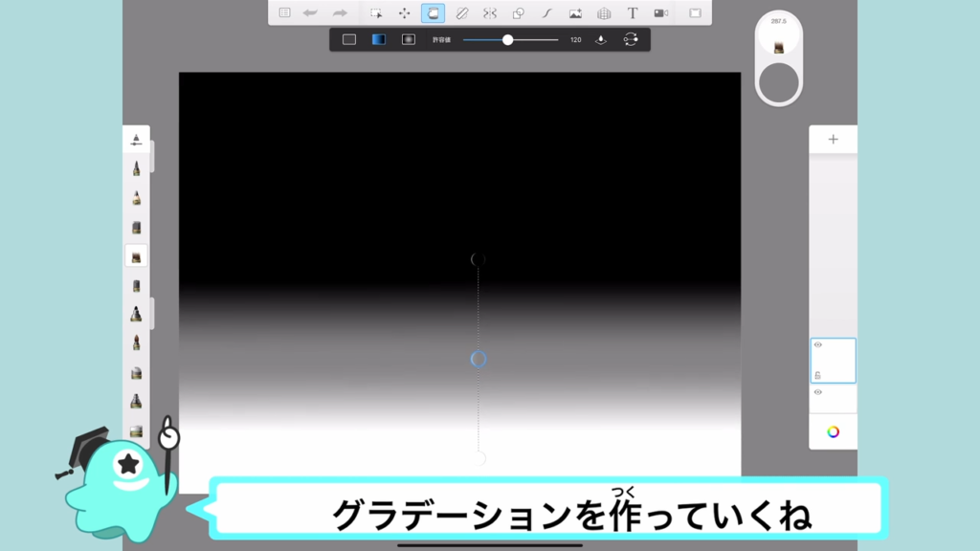Open the brush library at top of palette
This screenshot has height=551, width=980.
coord(136,140)
